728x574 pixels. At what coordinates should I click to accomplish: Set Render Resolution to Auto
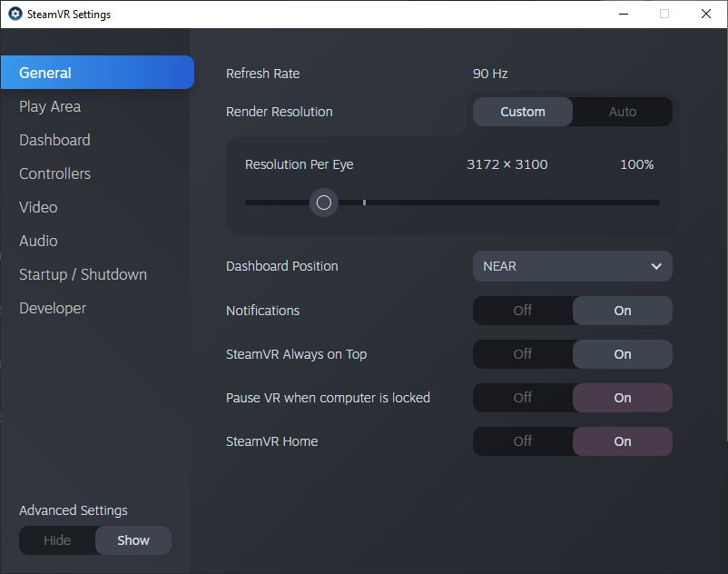(x=623, y=112)
